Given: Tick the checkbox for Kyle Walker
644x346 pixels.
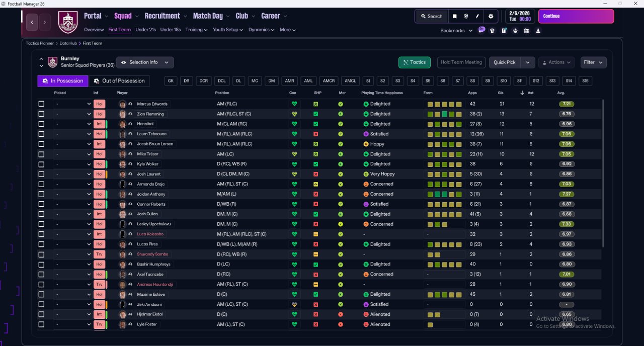Looking at the screenshot, I should click(x=41, y=164).
